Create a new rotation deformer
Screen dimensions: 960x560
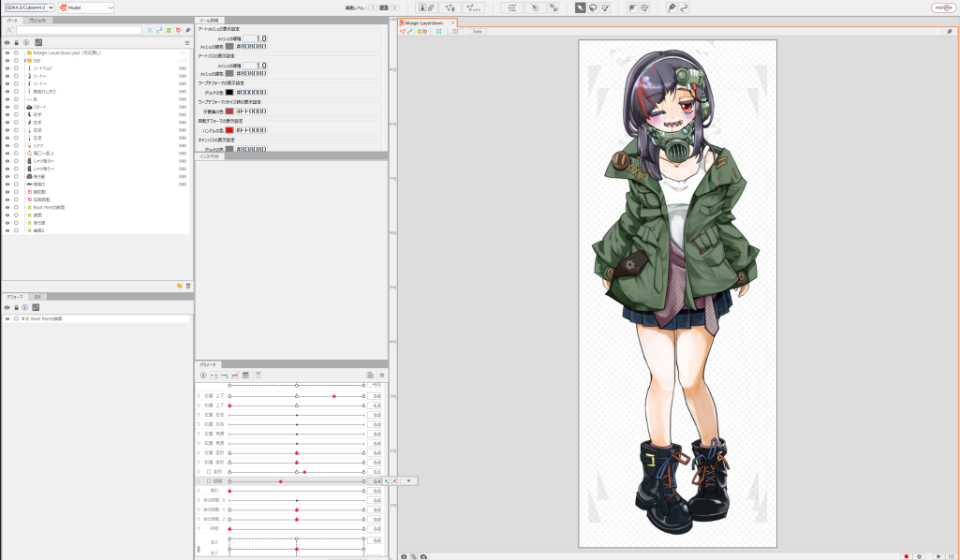tap(535, 7)
